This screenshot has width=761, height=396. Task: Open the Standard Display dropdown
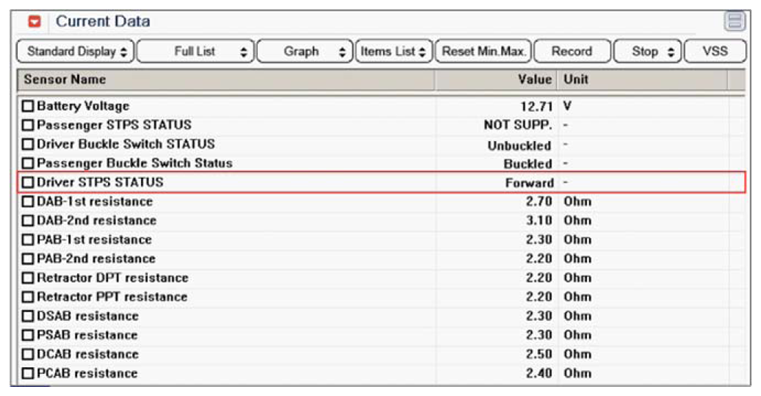click(x=75, y=51)
